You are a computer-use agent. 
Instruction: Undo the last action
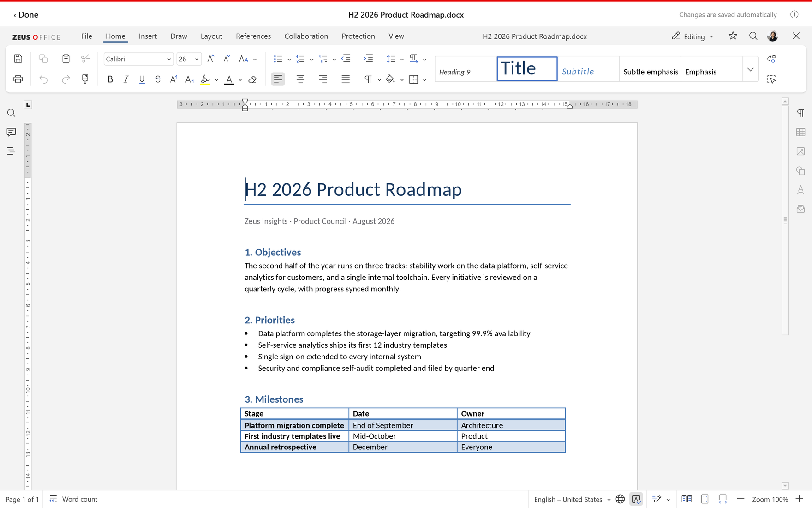click(43, 79)
